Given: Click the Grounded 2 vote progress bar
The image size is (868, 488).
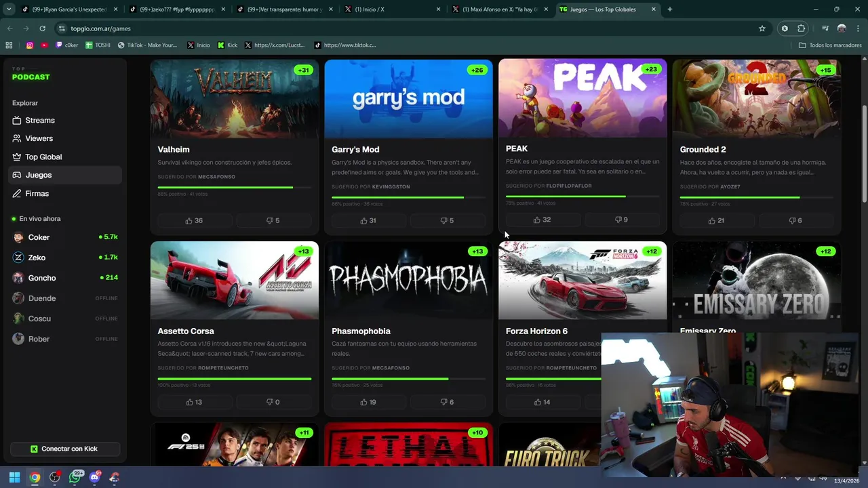Looking at the screenshot, I should click(757, 197).
